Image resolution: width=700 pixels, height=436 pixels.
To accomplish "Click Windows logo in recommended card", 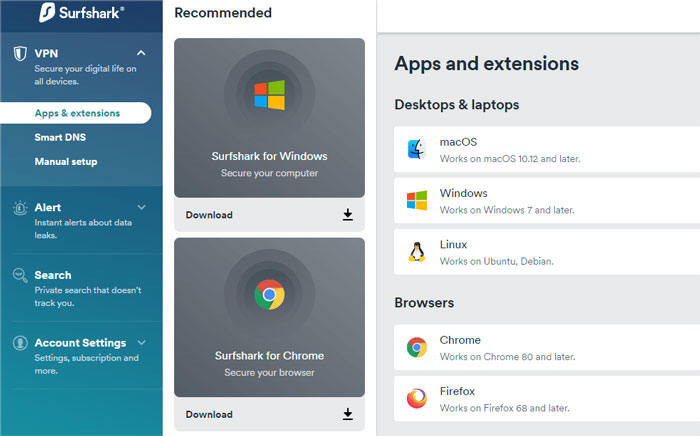I will [x=270, y=95].
